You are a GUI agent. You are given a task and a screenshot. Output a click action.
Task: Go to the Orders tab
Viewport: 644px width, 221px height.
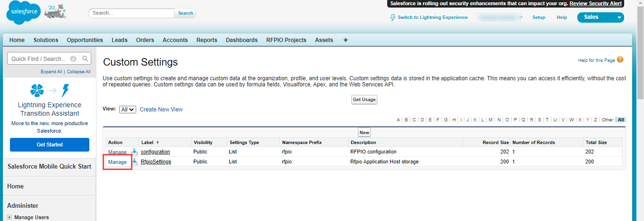coord(145,40)
